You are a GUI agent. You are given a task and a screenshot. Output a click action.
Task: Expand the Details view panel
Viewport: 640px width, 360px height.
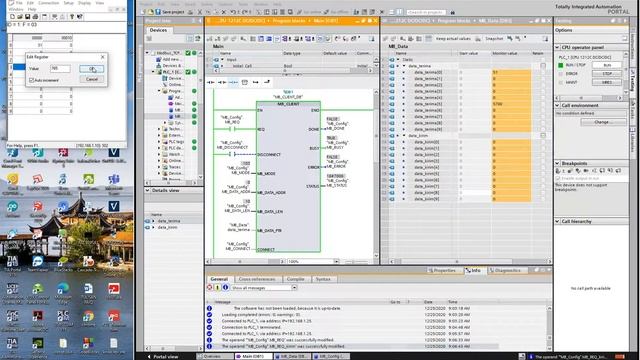(148, 191)
